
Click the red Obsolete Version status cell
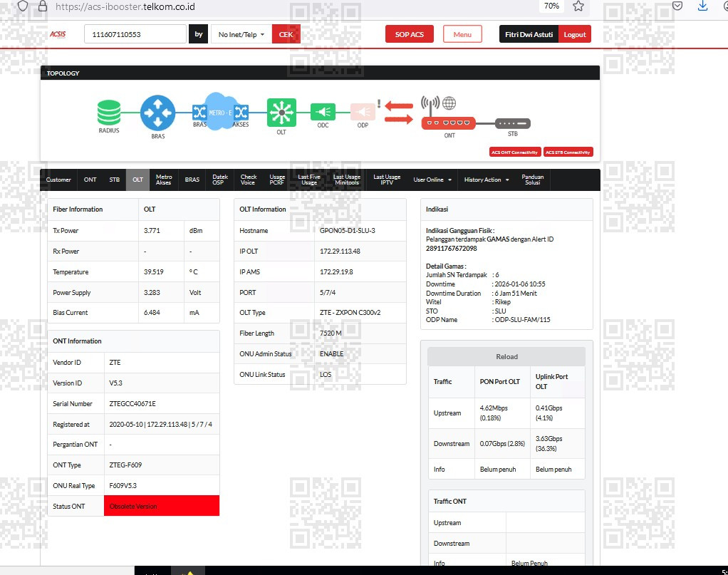coord(162,506)
